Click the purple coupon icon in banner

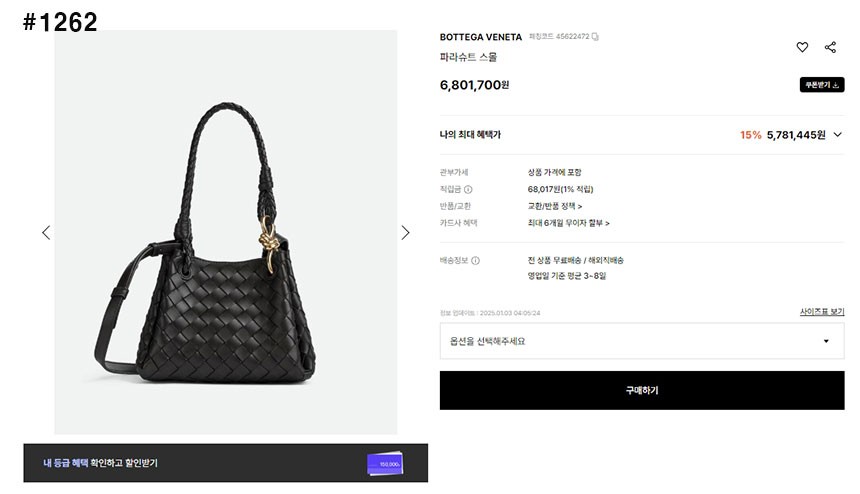point(384,463)
